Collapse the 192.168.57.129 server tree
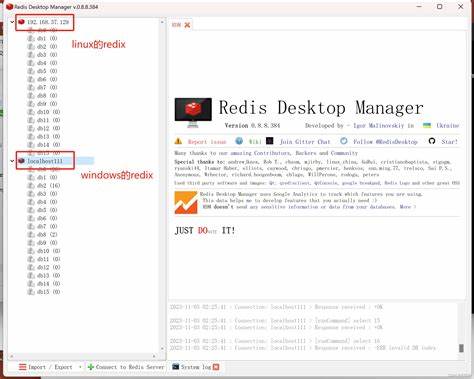 coord(12,22)
